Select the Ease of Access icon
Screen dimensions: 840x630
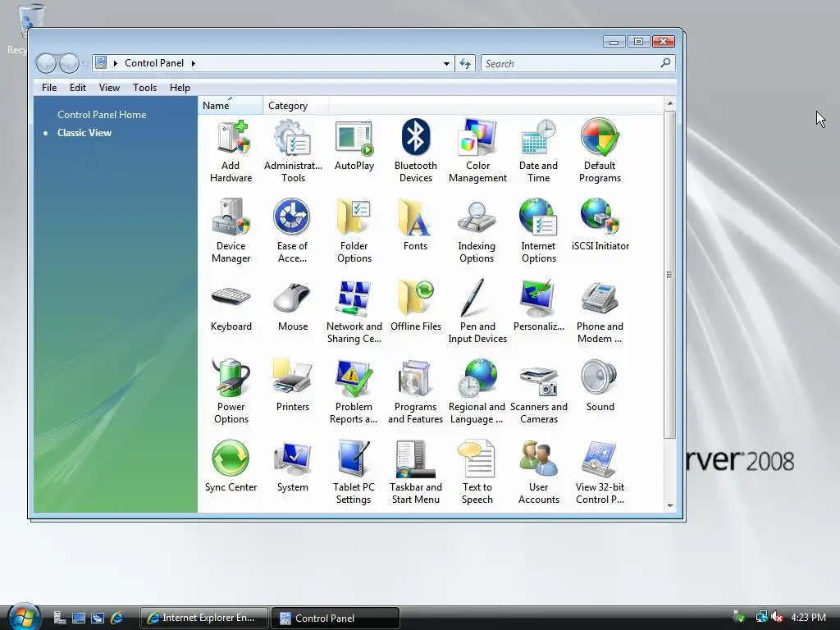293,231
